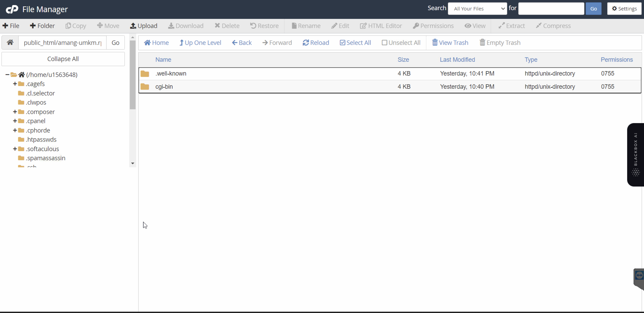
Task: Open the Permissions key tool
Action: click(x=433, y=26)
